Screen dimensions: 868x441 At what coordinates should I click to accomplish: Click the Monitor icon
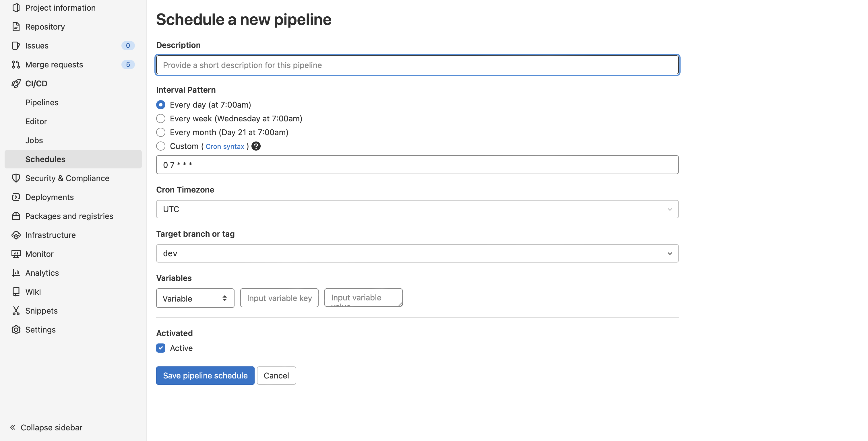point(15,254)
